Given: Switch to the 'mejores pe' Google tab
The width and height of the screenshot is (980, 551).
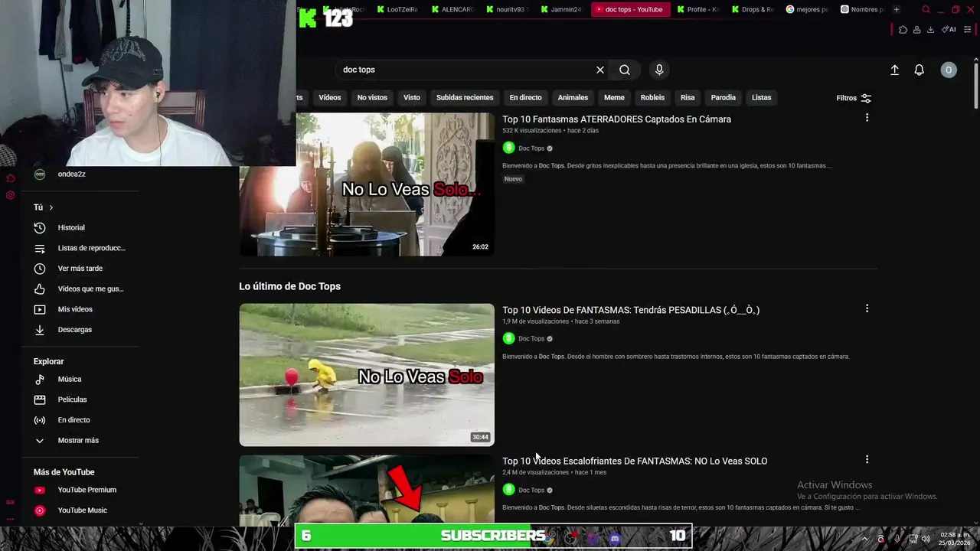Looking at the screenshot, I should click(x=807, y=9).
